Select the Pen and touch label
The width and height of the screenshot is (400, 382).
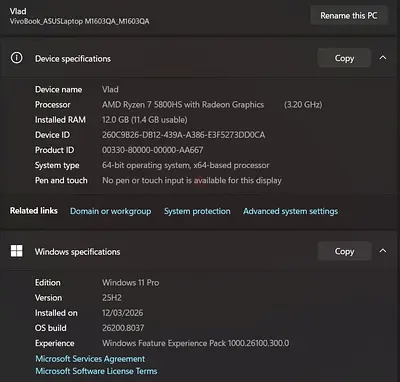[x=61, y=180]
